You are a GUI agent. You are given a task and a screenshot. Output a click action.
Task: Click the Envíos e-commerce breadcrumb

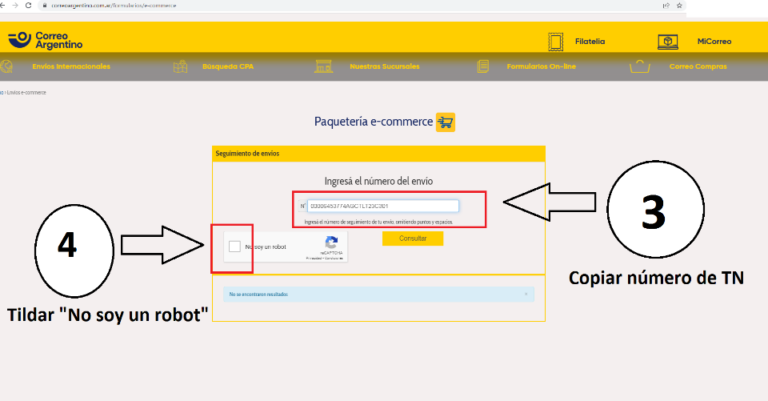click(26, 93)
